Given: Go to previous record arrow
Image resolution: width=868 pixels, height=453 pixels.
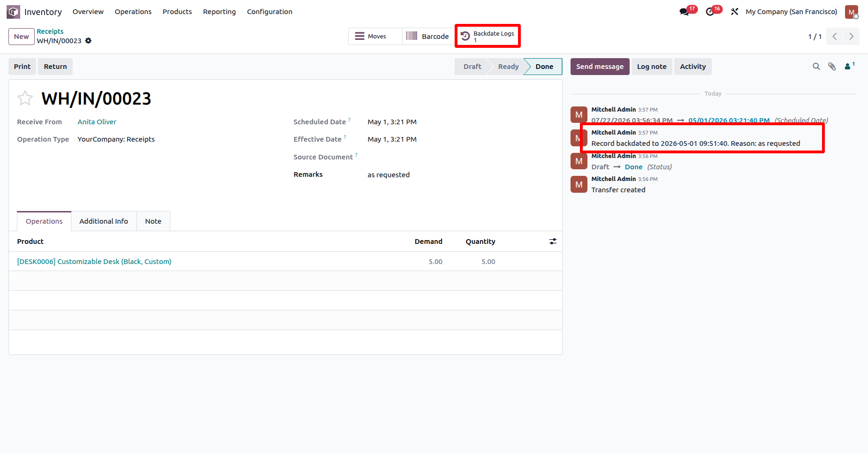Looking at the screenshot, I should 835,36.
